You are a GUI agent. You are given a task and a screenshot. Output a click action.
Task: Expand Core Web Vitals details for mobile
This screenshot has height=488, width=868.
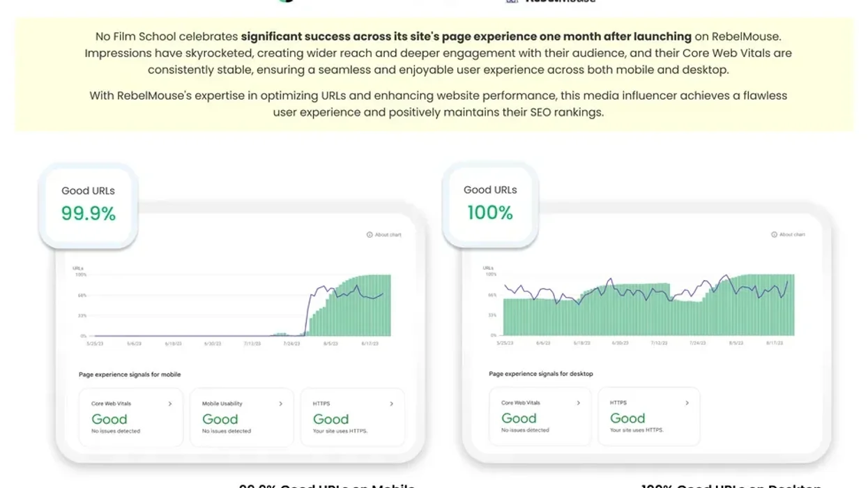coord(172,404)
